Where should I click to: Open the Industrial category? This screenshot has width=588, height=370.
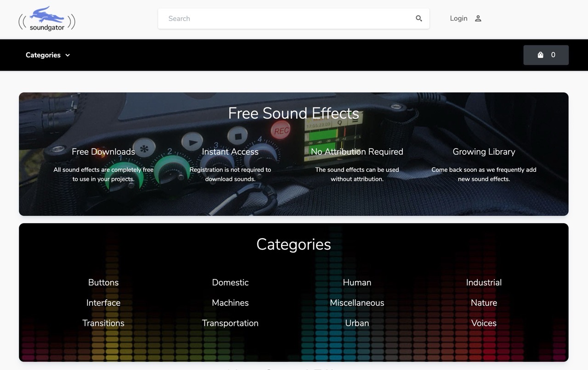point(484,282)
